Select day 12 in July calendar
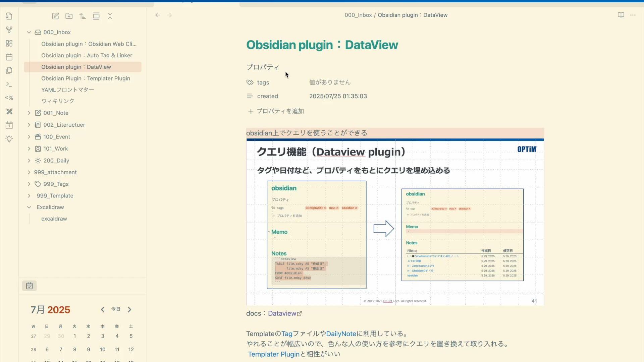Viewport: 644px width, 362px height. click(131, 350)
